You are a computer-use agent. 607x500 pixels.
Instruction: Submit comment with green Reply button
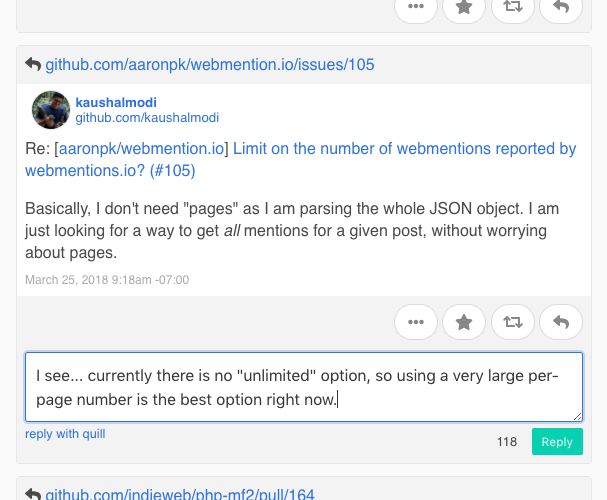[x=557, y=442]
